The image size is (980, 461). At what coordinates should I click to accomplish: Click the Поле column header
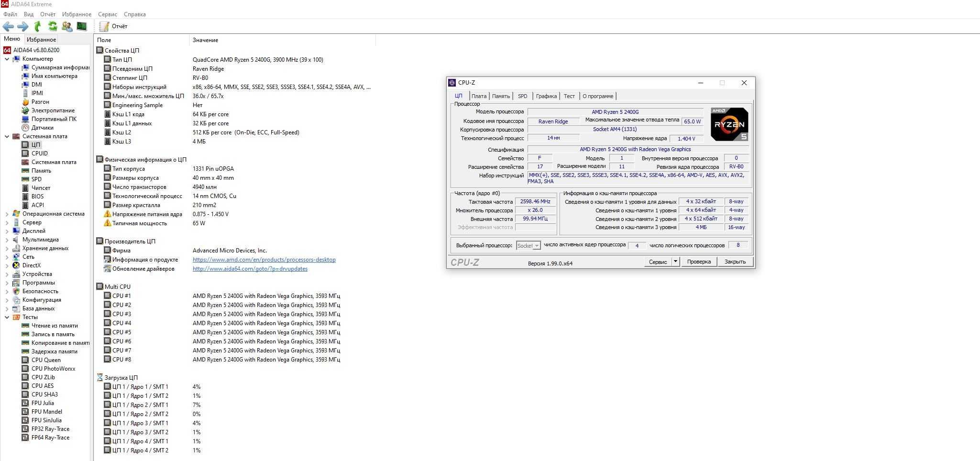[142, 40]
